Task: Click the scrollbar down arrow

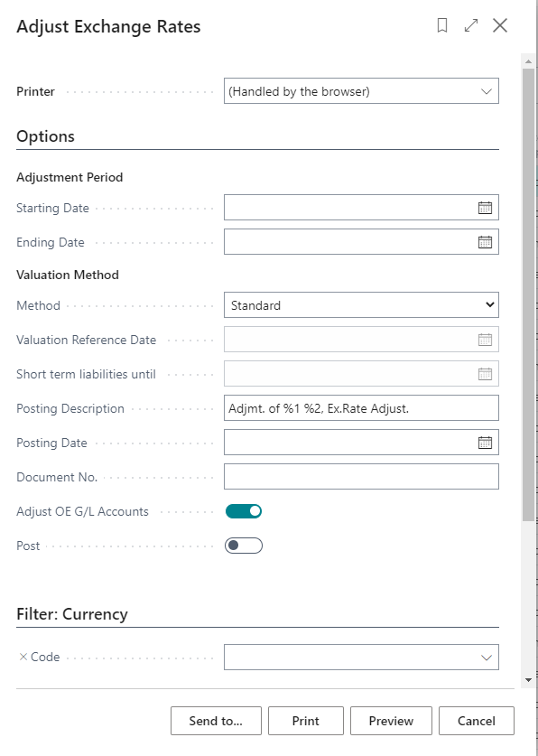Action: tap(528, 680)
